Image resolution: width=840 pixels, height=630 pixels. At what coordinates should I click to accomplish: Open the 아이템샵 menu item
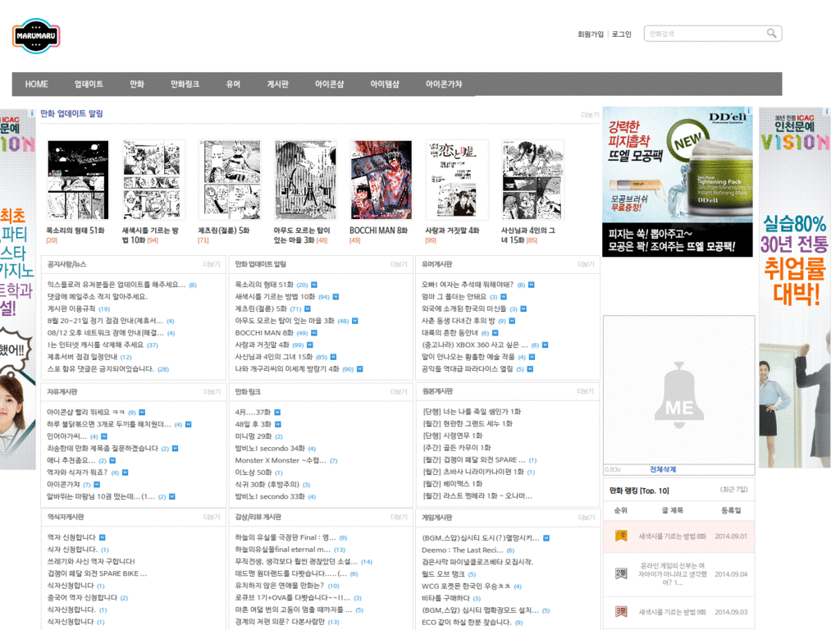(385, 84)
